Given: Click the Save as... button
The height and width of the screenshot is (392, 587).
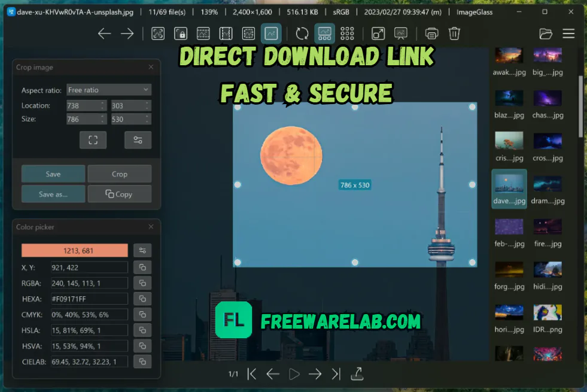Looking at the screenshot, I should click(53, 194).
